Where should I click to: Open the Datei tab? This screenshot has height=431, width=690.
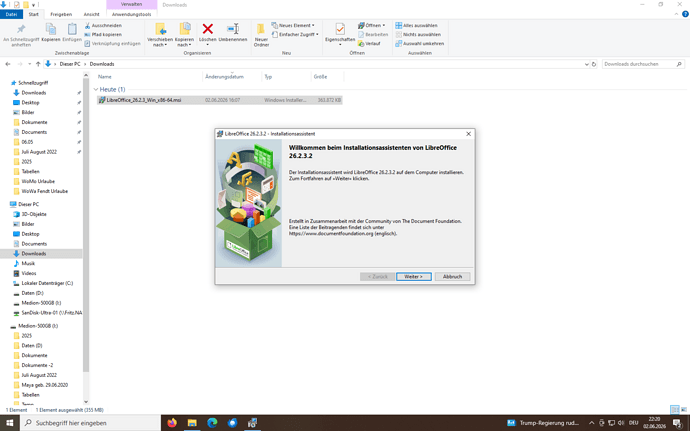(11, 15)
